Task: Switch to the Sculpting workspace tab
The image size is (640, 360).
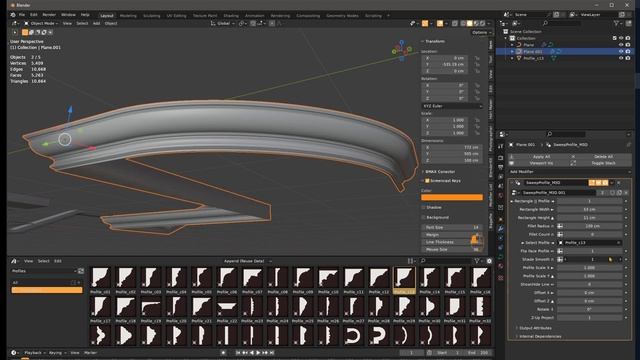Action: (152, 16)
